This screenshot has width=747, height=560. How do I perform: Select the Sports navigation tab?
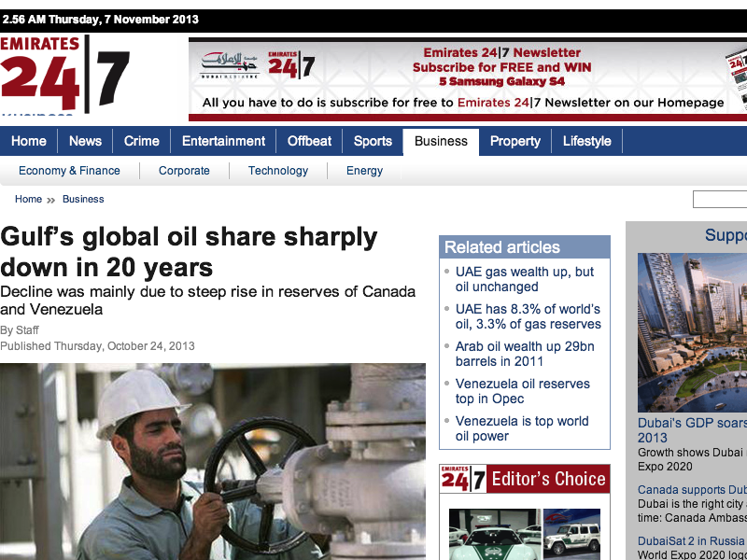373,141
